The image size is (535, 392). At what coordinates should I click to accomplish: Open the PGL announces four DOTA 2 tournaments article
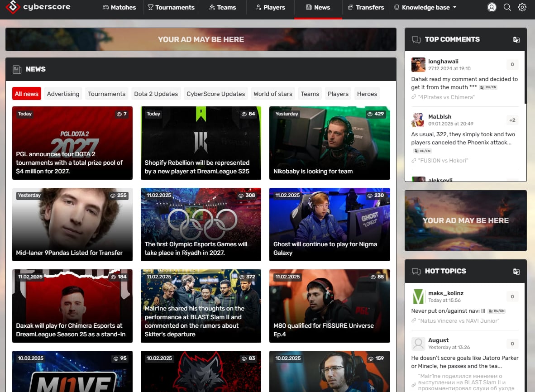72,143
